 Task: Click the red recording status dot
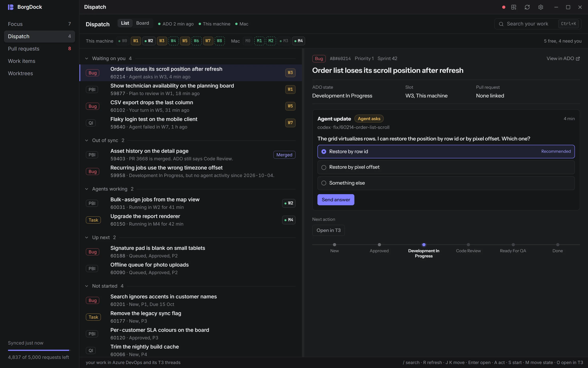504,7
